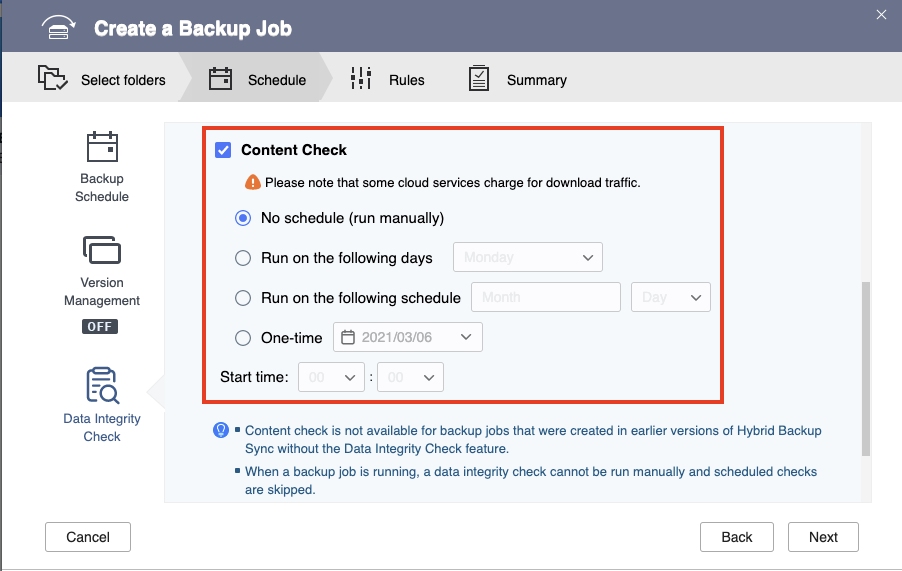This screenshot has width=902, height=571.
Task: Select Run on the following schedule option
Action: coord(243,298)
